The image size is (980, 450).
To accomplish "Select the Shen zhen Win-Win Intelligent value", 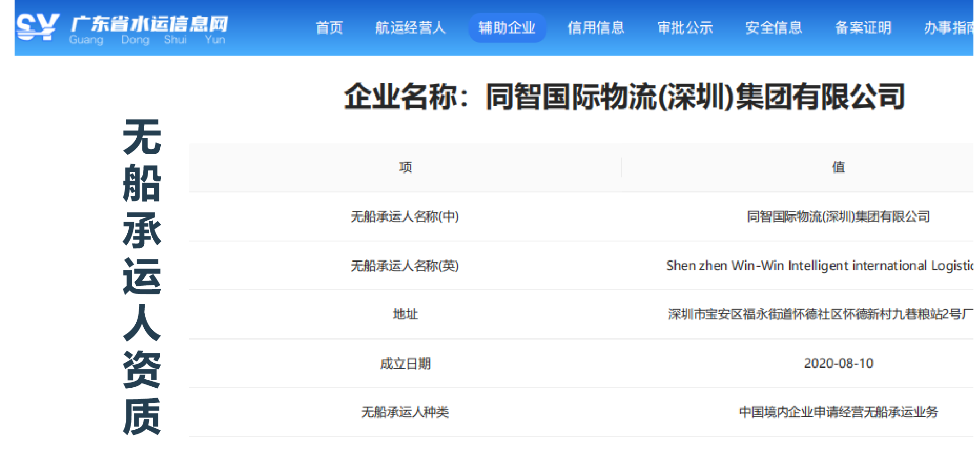I will click(x=820, y=266).
